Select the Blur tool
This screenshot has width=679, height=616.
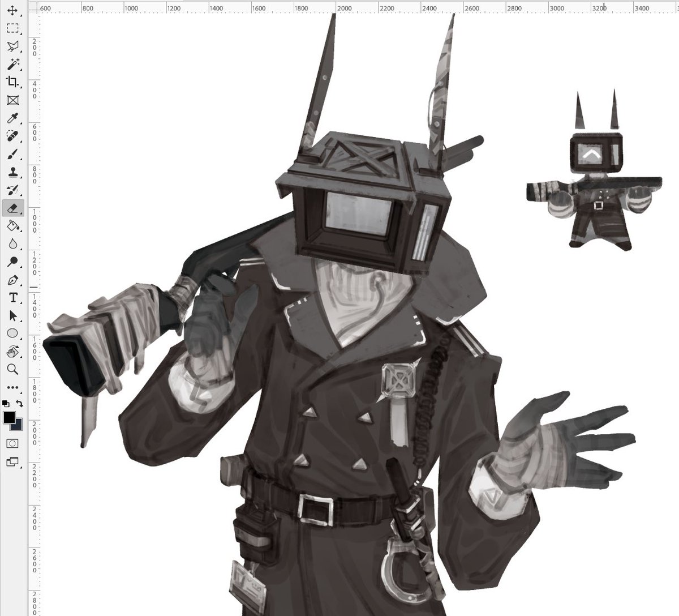point(12,244)
